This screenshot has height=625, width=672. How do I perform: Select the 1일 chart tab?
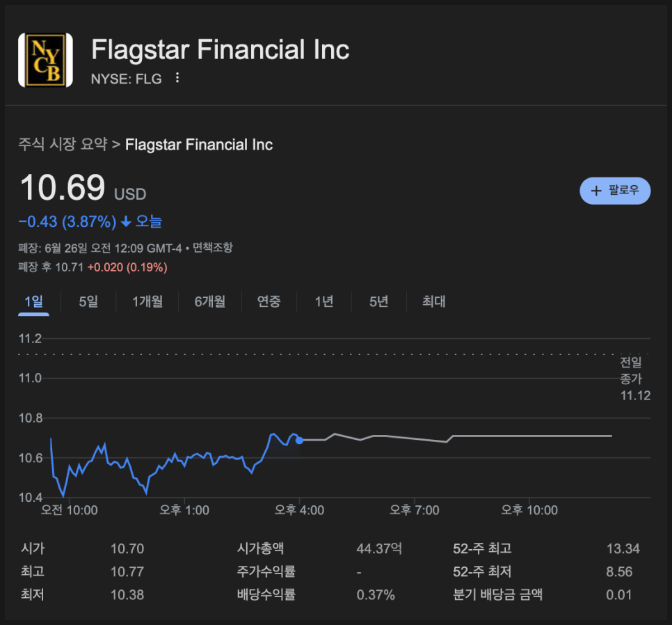[x=33, y=301]
